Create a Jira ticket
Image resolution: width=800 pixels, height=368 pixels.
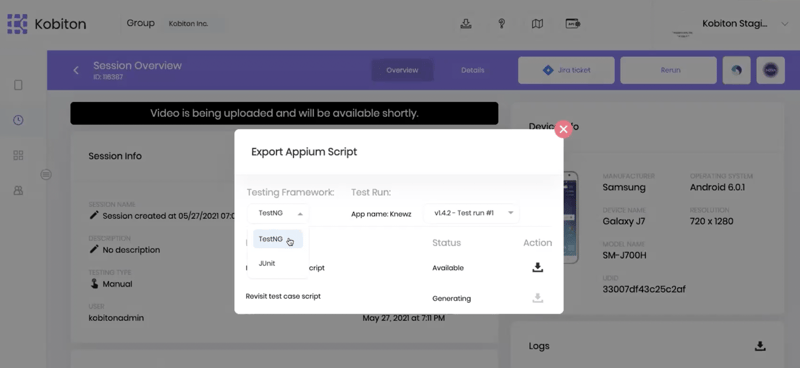(566, 70)
